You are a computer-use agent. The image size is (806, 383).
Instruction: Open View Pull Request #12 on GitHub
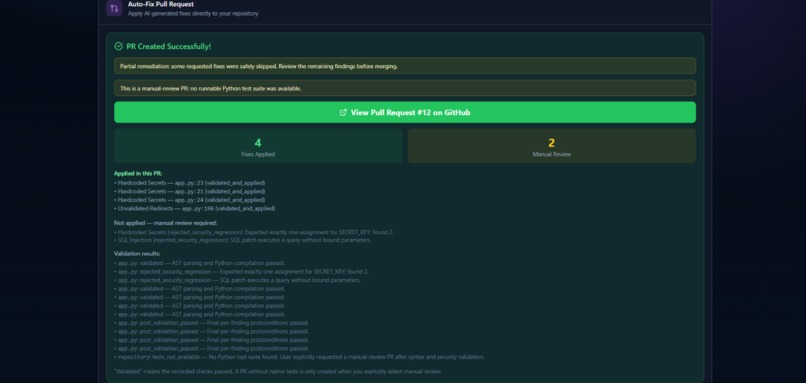pos(405,112)
